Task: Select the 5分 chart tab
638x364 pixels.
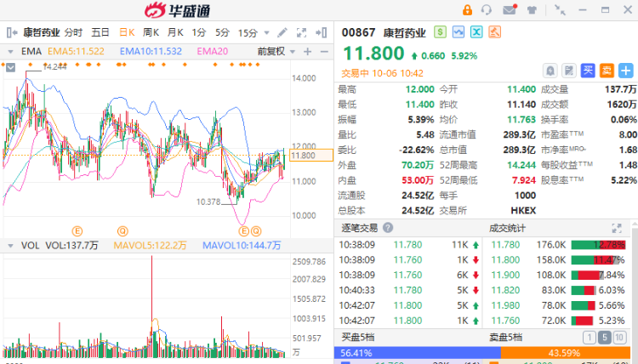Action: pyautogui.click(x=223, y=32)
